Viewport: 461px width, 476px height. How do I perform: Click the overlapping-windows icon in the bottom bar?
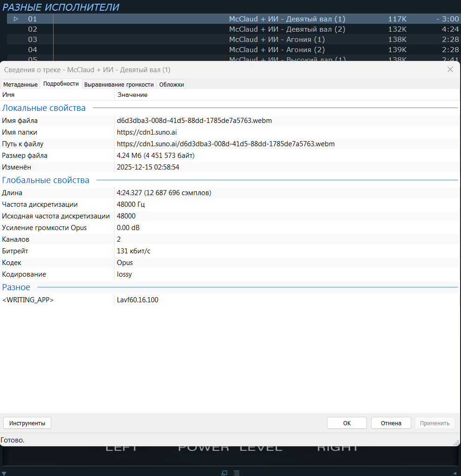(x=224, y=473)
